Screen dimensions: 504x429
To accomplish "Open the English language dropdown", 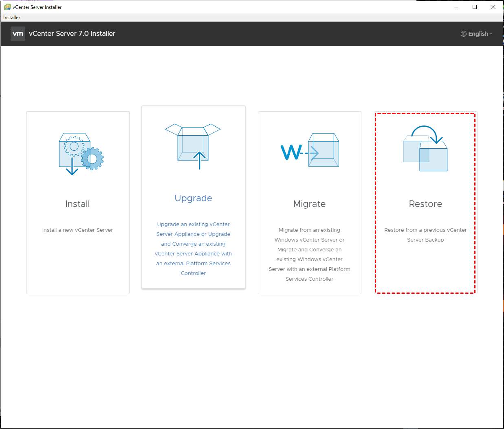I will (x=477, y=34).
